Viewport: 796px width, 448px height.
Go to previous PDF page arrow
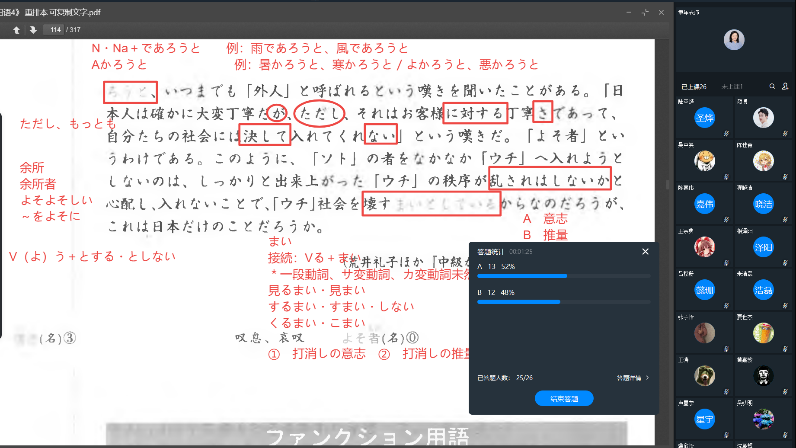click(x=16, y=30)
